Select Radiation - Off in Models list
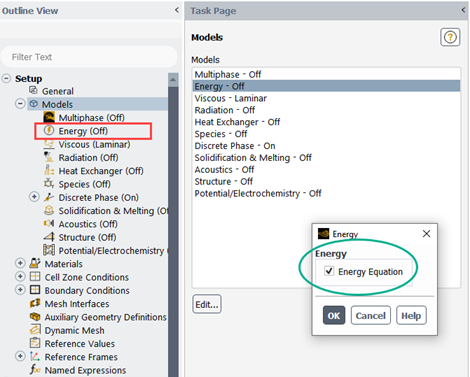Image resolution: width=470 pixels, height=377 pixels. (326, 110)
